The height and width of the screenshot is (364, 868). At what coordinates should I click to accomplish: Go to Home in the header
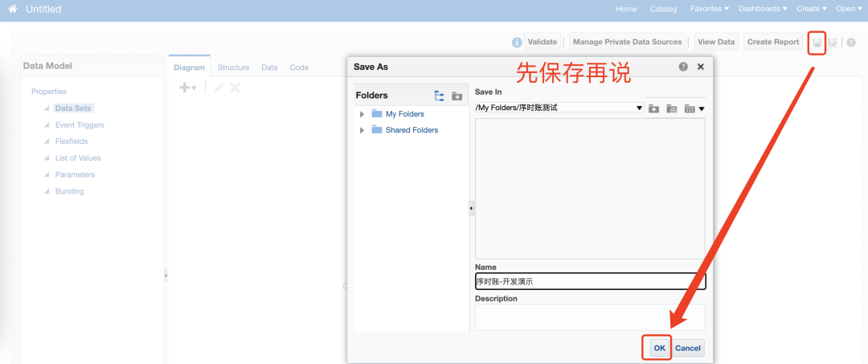626,9
